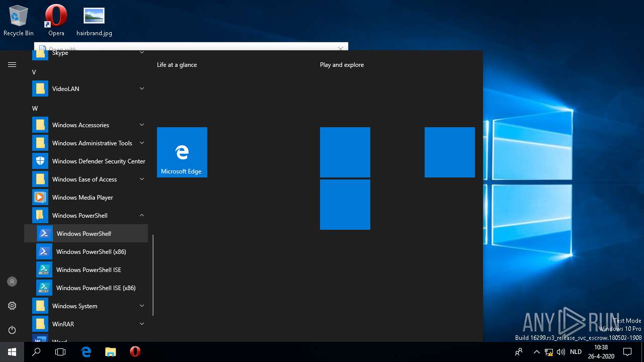Open taskbar Search
The width and height of the screenshot is (644, 362).
pyautogui.click(x=36, y=352)
